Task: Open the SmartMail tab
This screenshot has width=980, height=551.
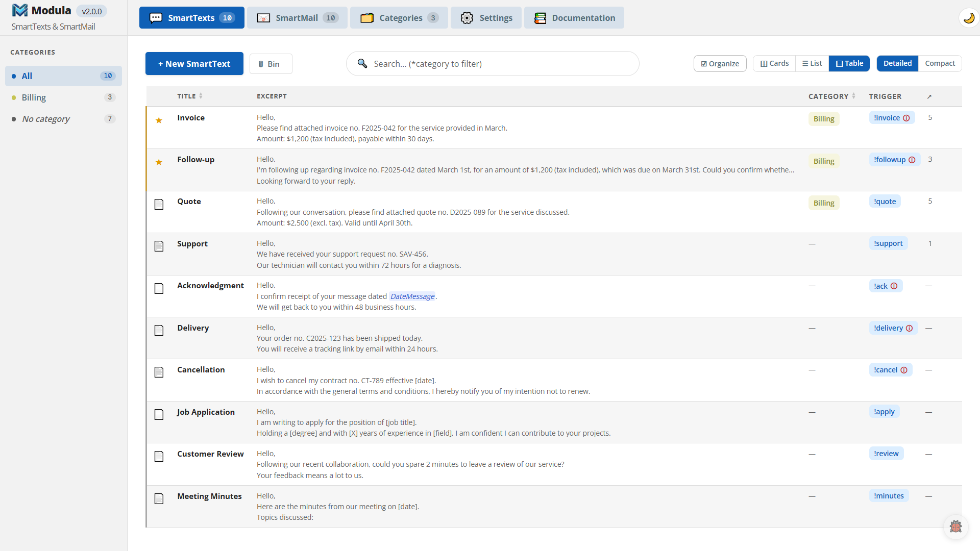Action: (297, 18)
